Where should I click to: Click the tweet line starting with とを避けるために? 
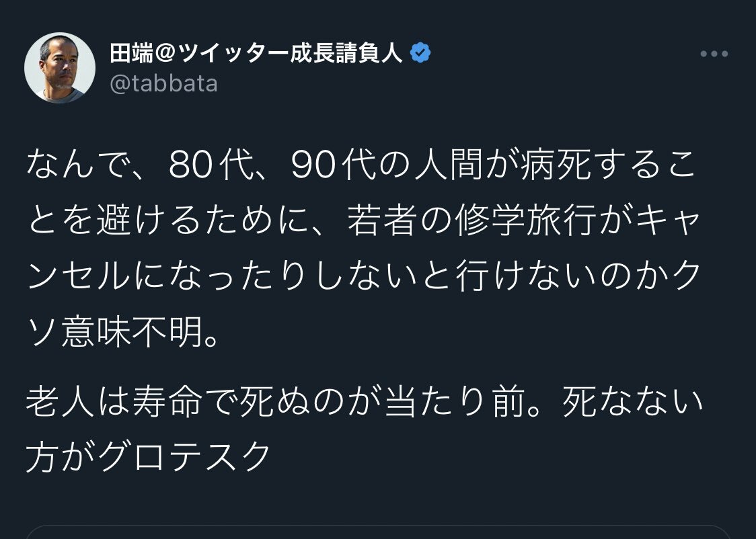tap(361, 223)
